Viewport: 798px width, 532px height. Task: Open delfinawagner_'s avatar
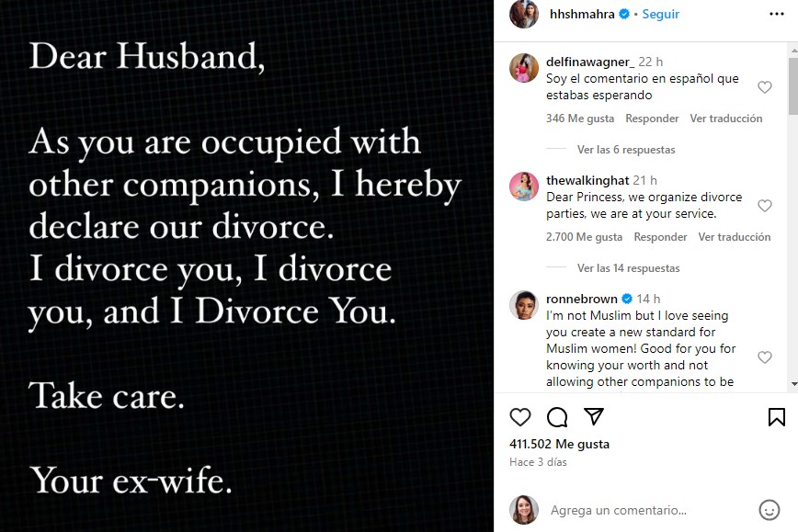pyautogui.click(x=524, y=68)
